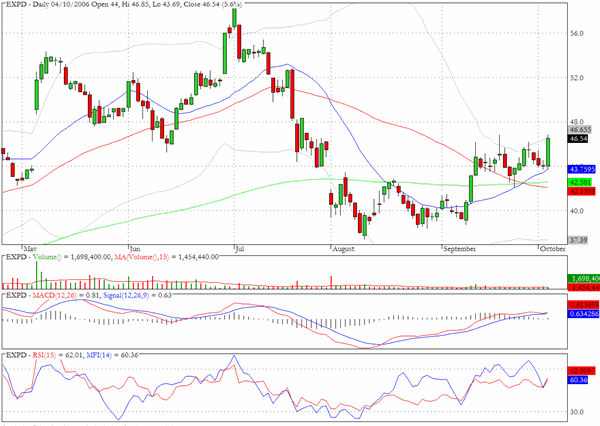Click the October month label
Viewport: 600px width, 426px height.
(x=553, y=249)
